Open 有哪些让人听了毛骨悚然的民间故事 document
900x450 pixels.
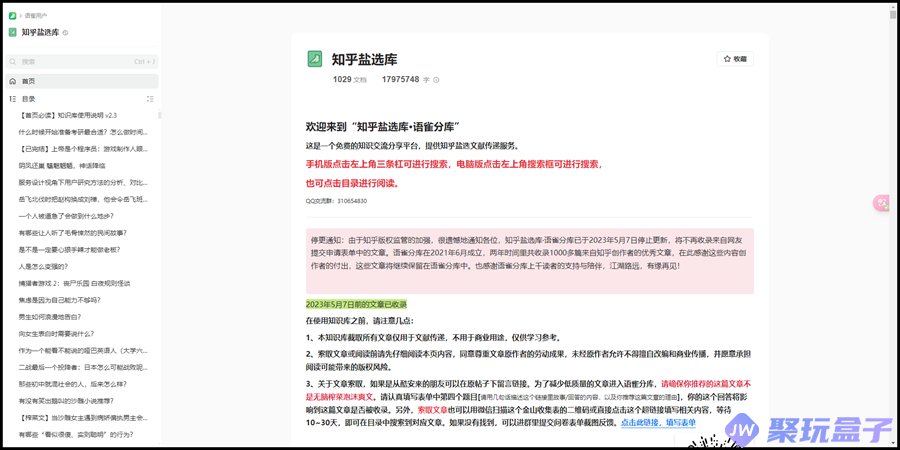pos(72,233)
